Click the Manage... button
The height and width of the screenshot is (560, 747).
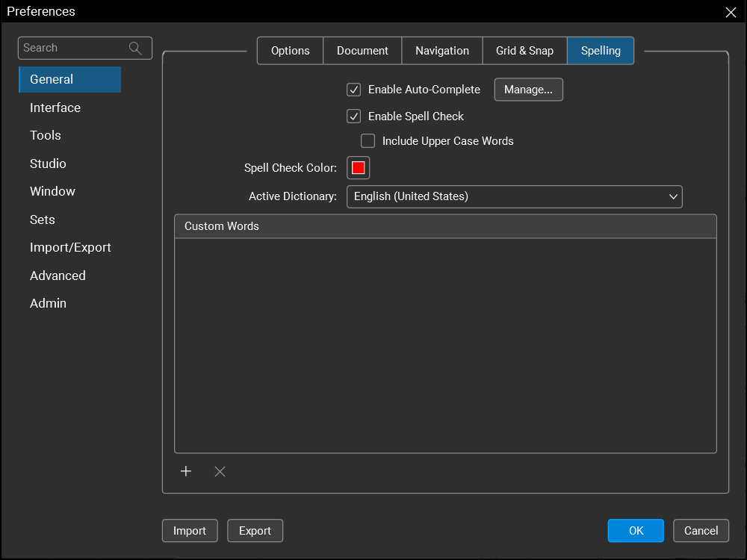click(528, 90)
